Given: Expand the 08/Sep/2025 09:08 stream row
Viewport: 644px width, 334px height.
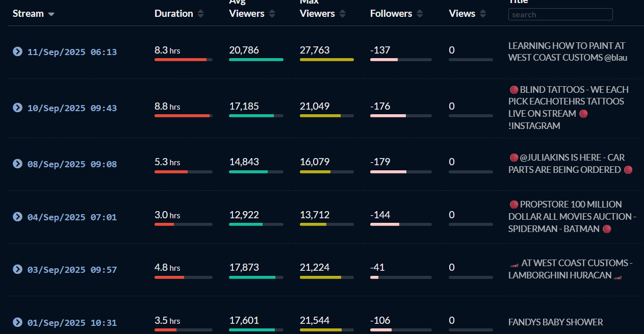Looking at the screenshot, I should [x=18, y=164].
